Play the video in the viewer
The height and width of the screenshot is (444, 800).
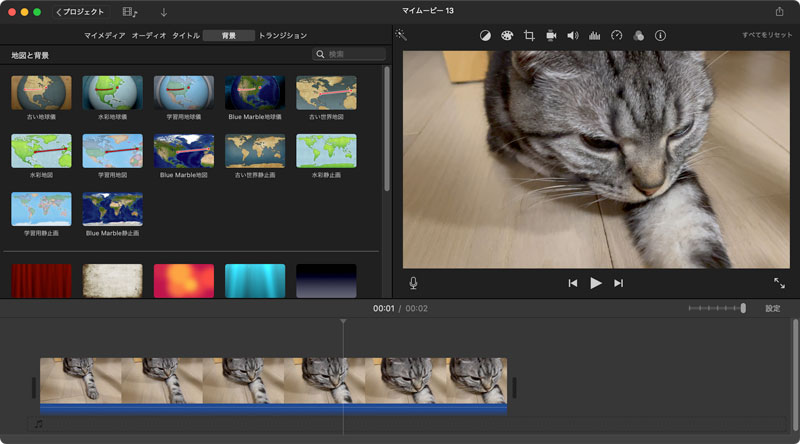pyautogui.click(x=596, y=283)
